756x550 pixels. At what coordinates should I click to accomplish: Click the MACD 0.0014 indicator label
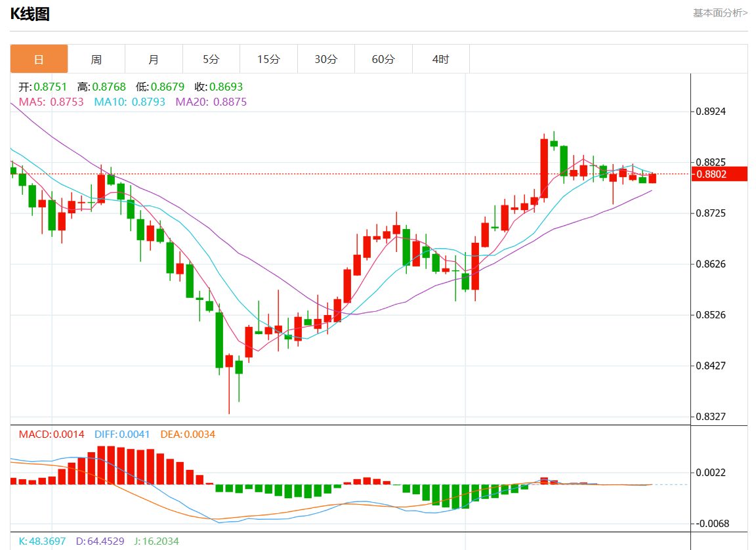click(52, 434)
